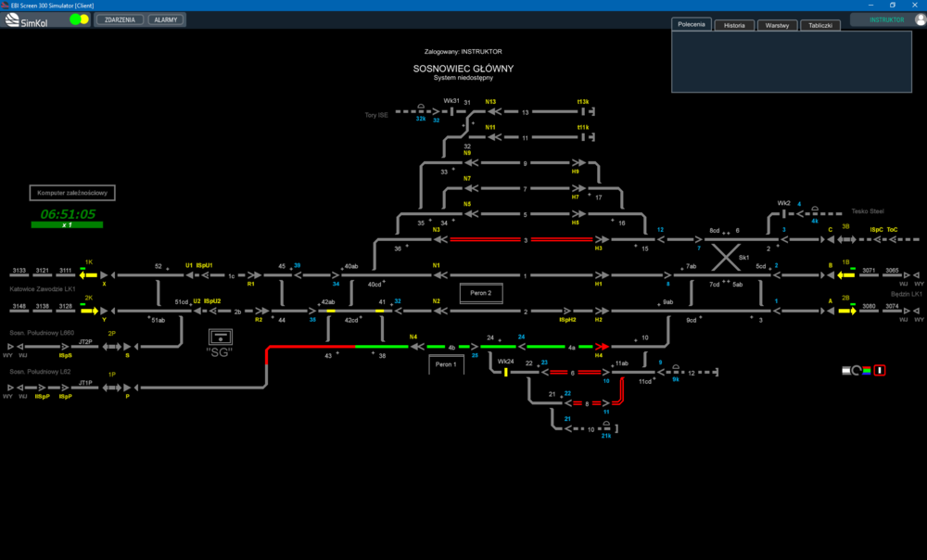Click the SimKol logo

(x=26, y=20)
